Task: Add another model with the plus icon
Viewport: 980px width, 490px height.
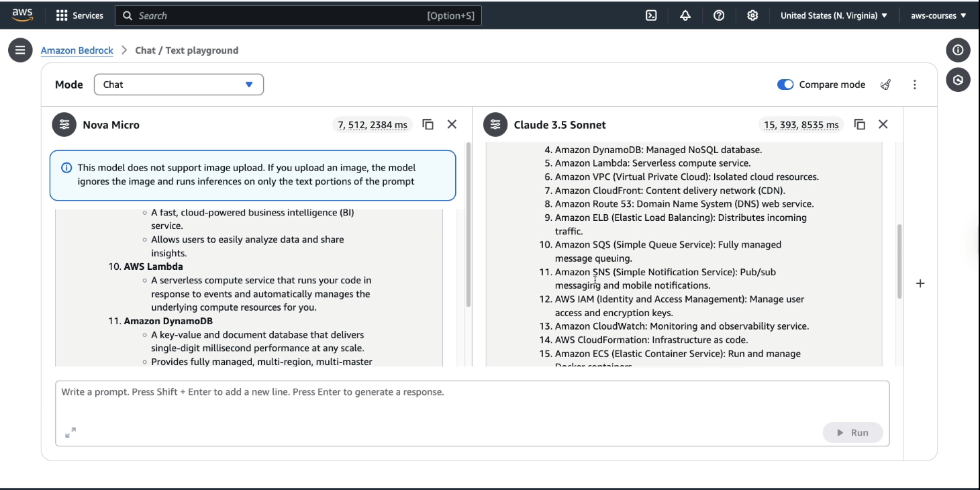Action: click(920, 283)
